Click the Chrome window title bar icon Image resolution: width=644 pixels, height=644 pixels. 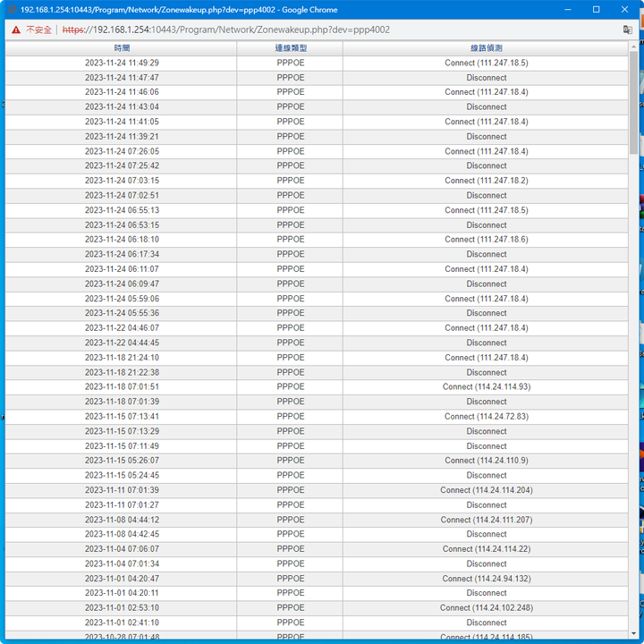pyautogui.click(x=13, y=10)
